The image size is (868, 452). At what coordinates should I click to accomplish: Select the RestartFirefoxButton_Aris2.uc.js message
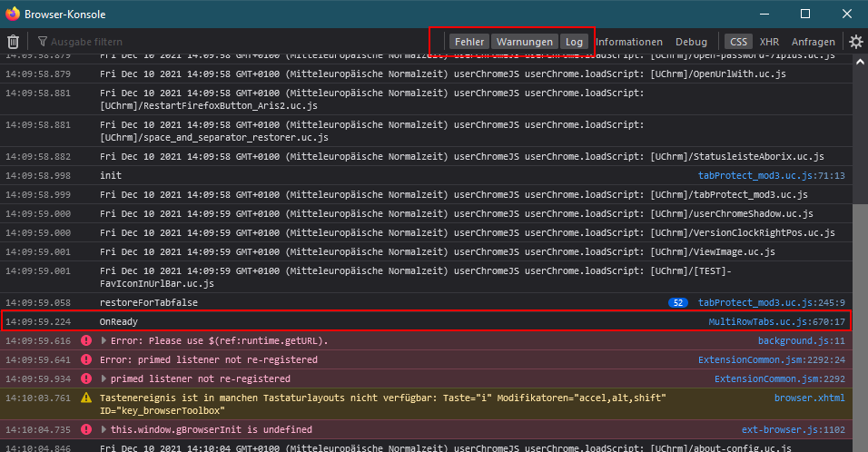(x=372, y=99)
